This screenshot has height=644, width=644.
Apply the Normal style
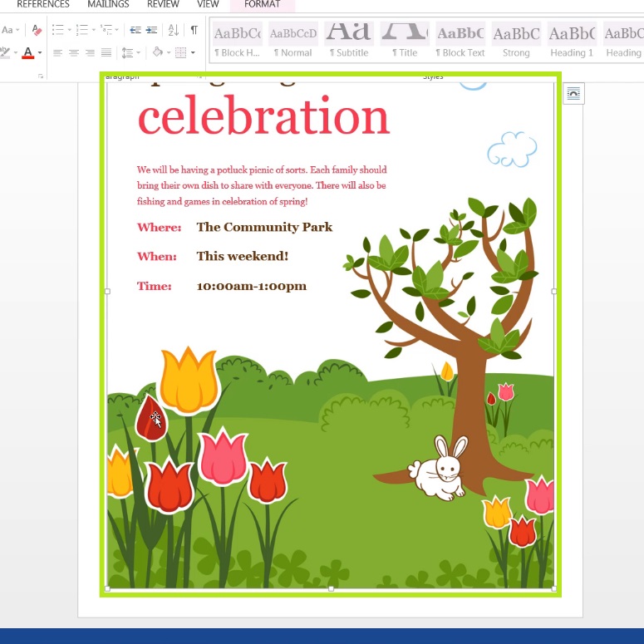(x=293, y=41)
